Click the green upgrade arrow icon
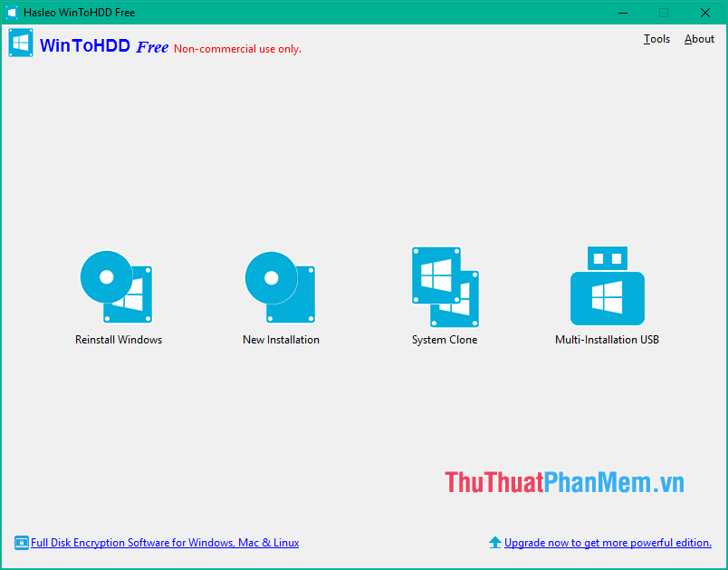Screen dimensions: 728x570 click(x=495, y=542)
